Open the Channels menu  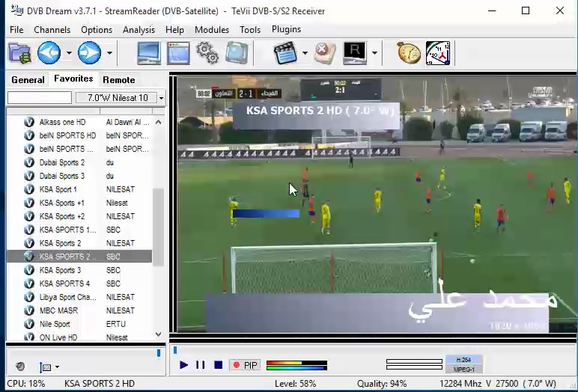click(52, 29)
